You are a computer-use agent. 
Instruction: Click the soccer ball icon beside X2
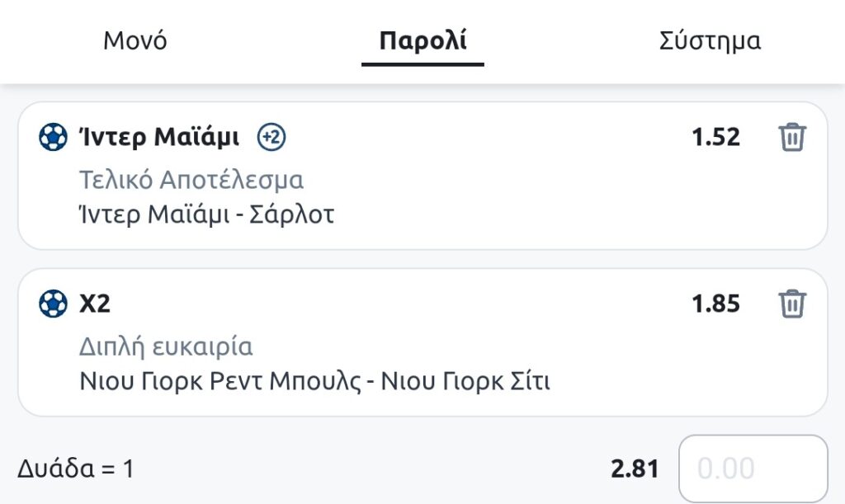[x=53, y=304]
